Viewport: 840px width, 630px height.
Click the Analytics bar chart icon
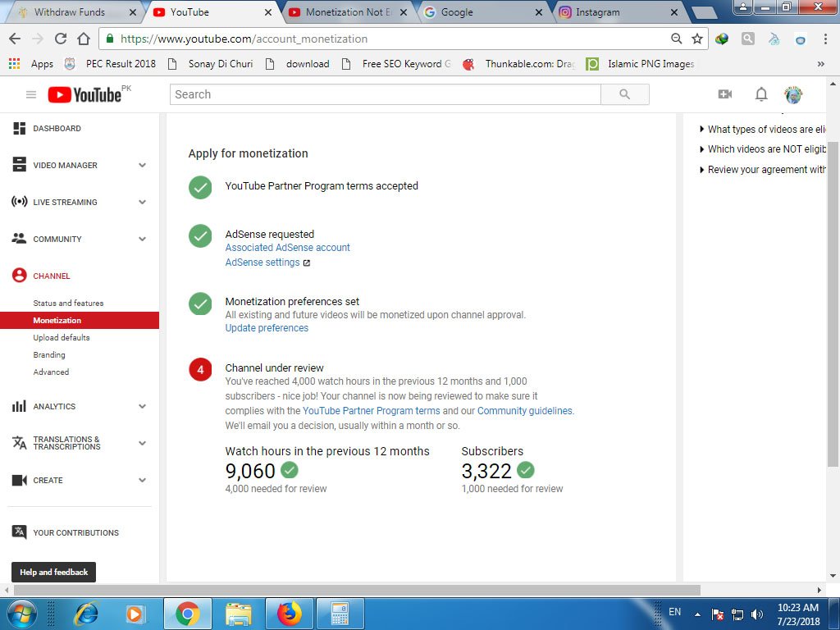pyautogui.click(x=20, y=406)
